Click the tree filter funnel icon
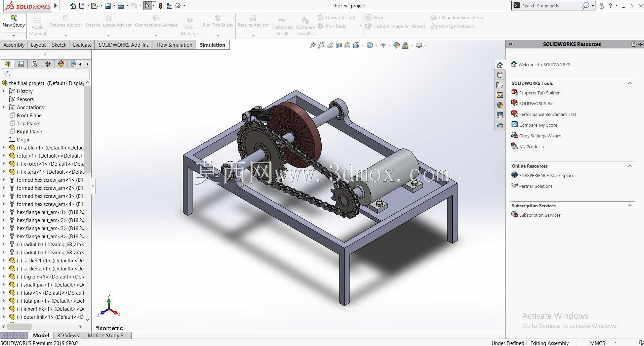 [6, 74]
